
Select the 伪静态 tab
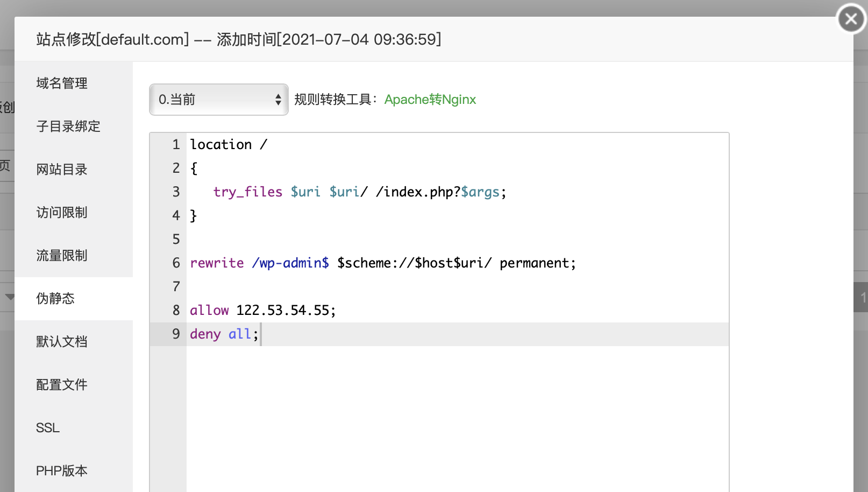(x=74, y=299)
